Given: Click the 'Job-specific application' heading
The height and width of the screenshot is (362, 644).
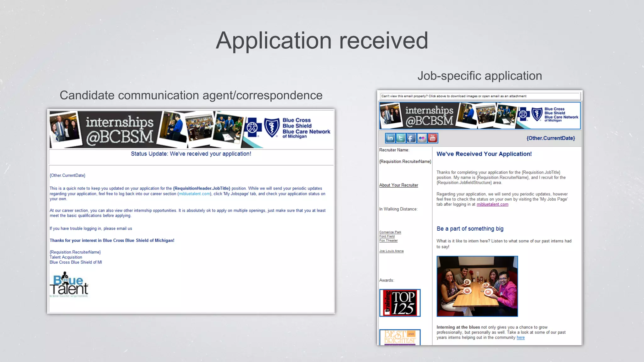Looking at the screenshot, I should click(x=480, y=76).
